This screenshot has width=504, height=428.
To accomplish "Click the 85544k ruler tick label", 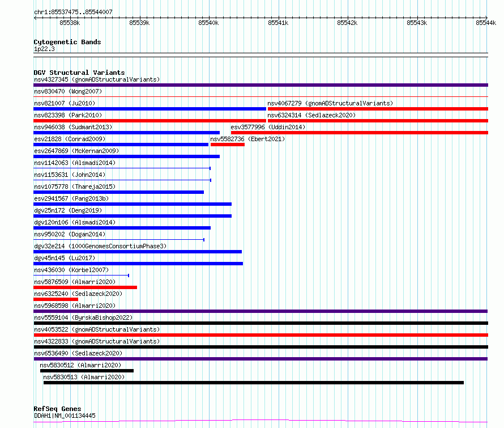I will tap(486, 23).
